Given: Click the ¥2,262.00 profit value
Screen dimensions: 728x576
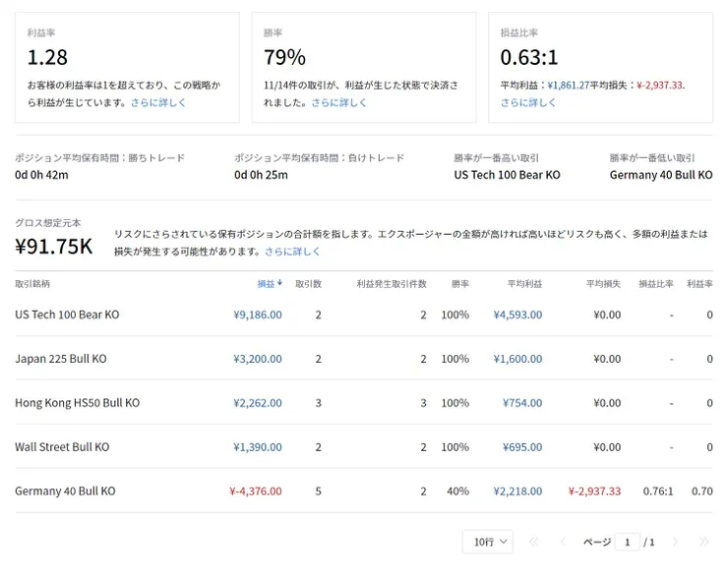Looking at the screenshot, I should [x=258, y=403].
